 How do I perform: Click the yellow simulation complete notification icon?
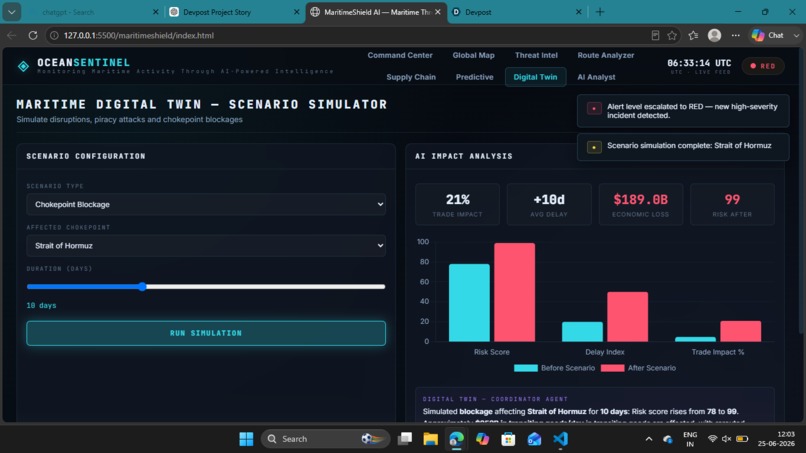[x=594, y=147]
